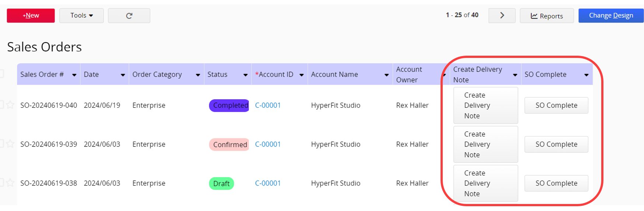Select checkbox for SO-20240619-039 row
Viewport: 644px width, 211px height.
(1, 143)
